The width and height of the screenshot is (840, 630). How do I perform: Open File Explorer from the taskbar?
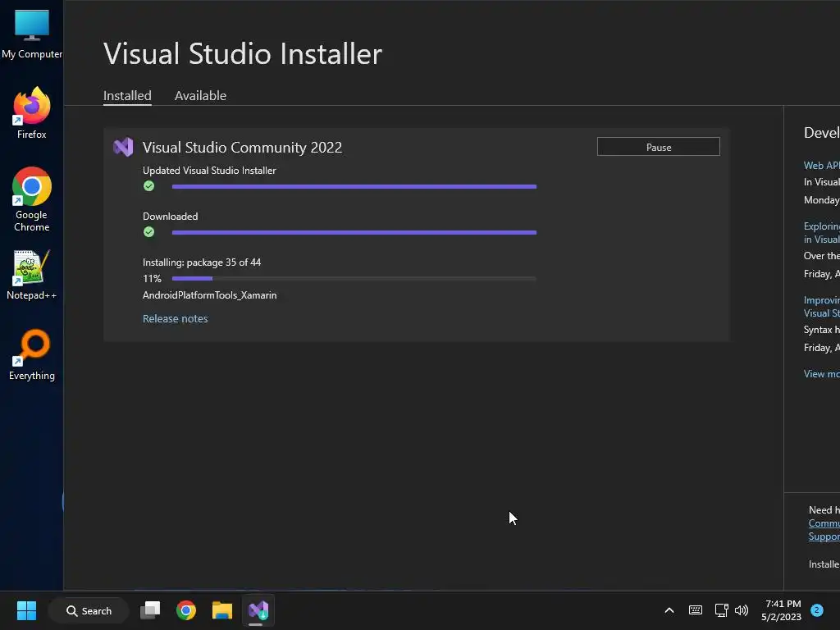coord(221,610)
